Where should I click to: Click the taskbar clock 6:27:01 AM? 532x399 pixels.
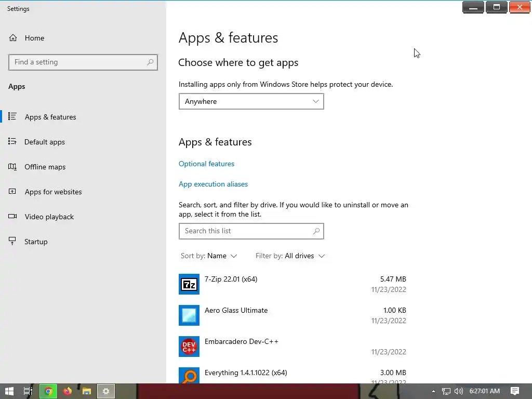pos(485,391)
